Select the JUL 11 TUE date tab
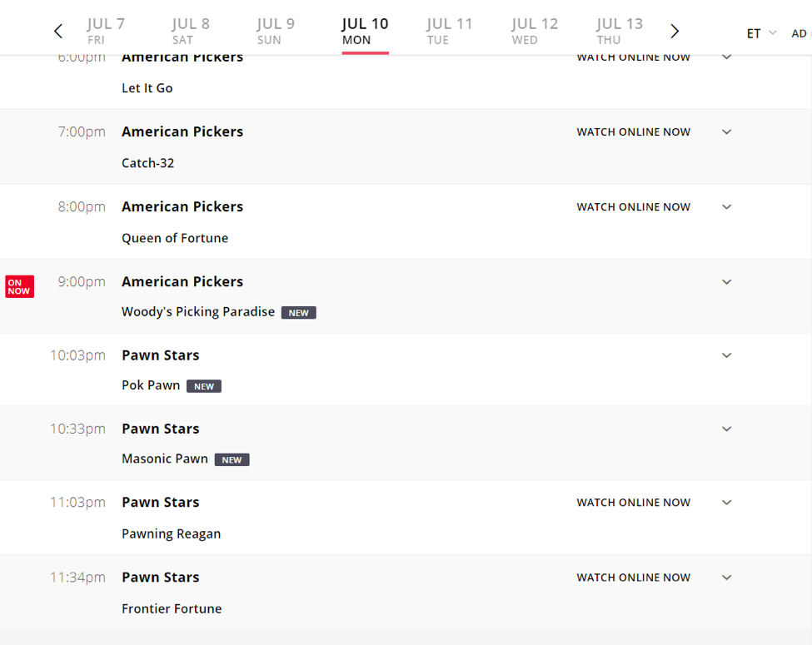812x645 pixels. click(x=450, y=31)
